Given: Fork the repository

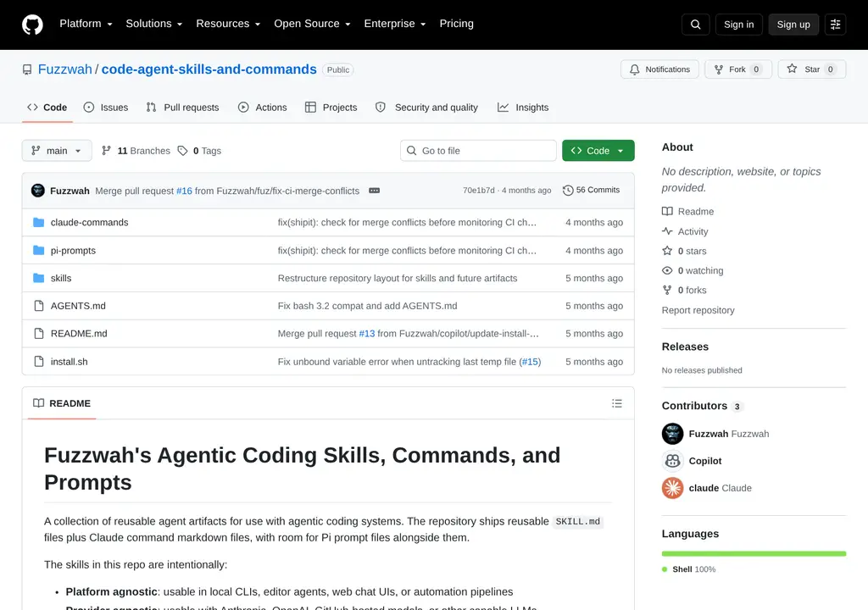Looking at the screenshot, I should 738,69.
